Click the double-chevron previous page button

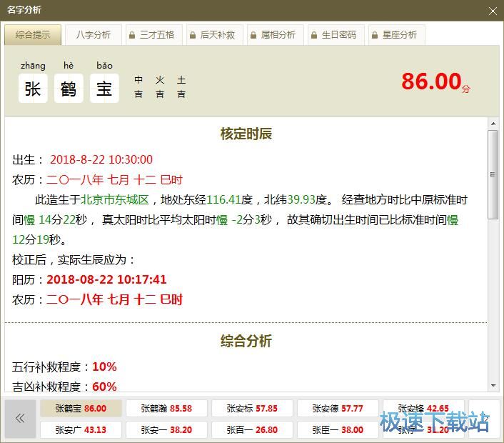tap(20, 419)
